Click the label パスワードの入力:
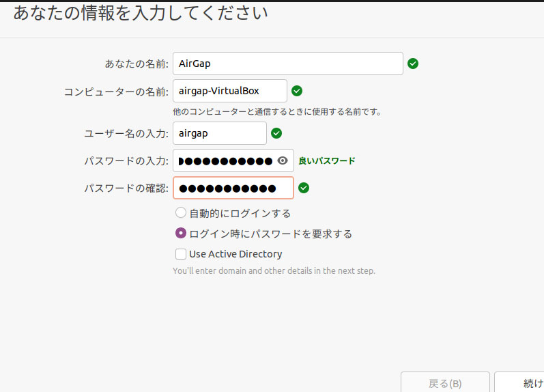Image resolution: width=544 pixels, height=392 pixels. point(126,160)
